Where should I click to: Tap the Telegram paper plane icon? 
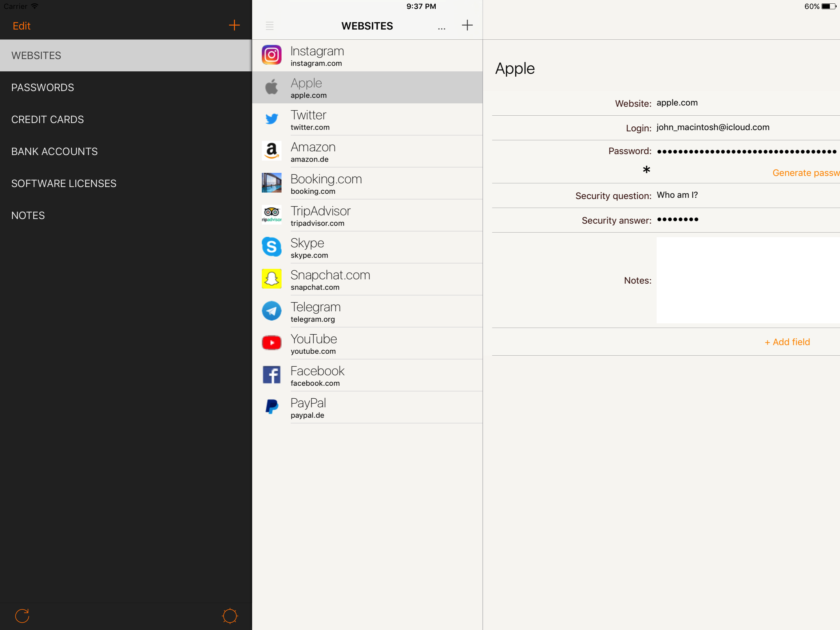click(271, 311)
